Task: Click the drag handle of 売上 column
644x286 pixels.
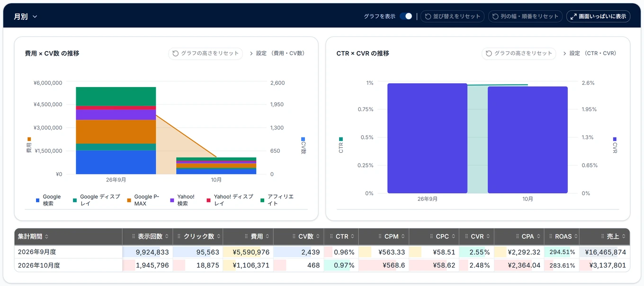Action: [602, 236]
